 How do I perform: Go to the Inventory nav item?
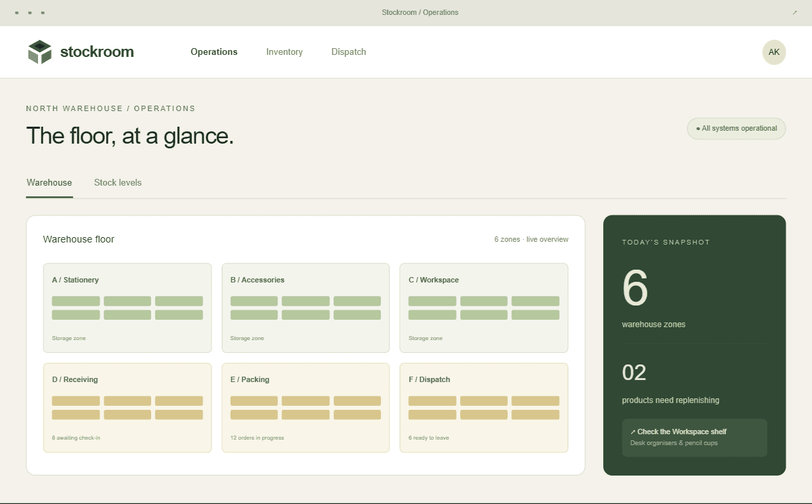point(284,51)
